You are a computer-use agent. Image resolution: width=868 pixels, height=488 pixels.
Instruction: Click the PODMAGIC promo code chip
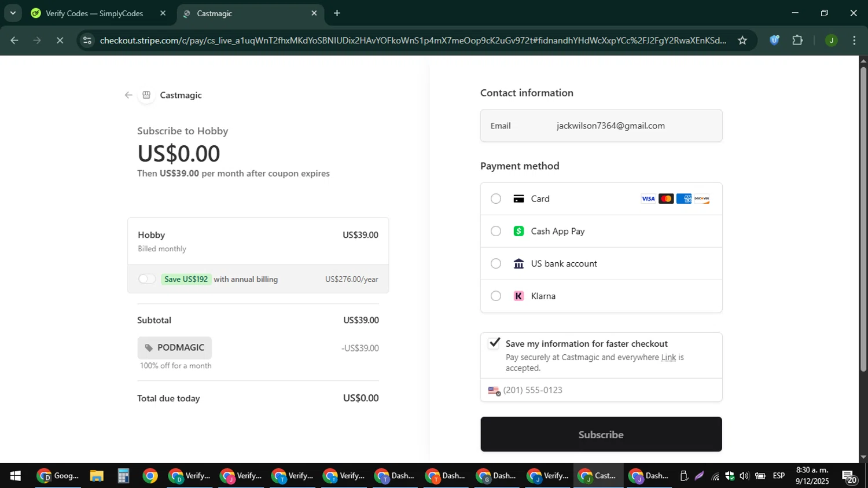pyautogui.click(x=175, y=347)
